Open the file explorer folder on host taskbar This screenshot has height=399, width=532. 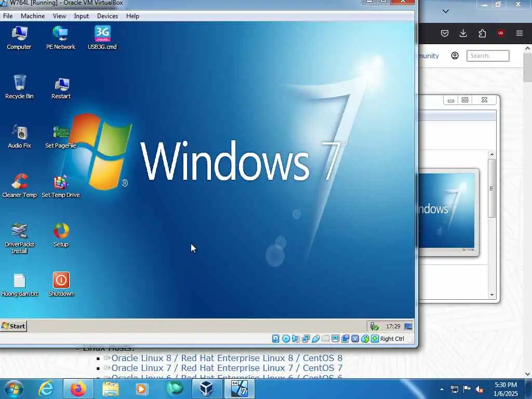point(111,389)
